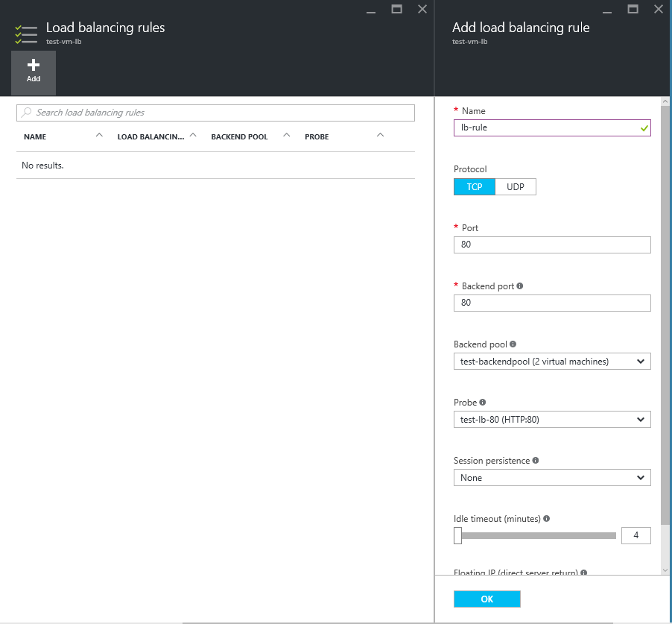
Task: Open the Backend pool dropdown
Action: coord(551,362)
